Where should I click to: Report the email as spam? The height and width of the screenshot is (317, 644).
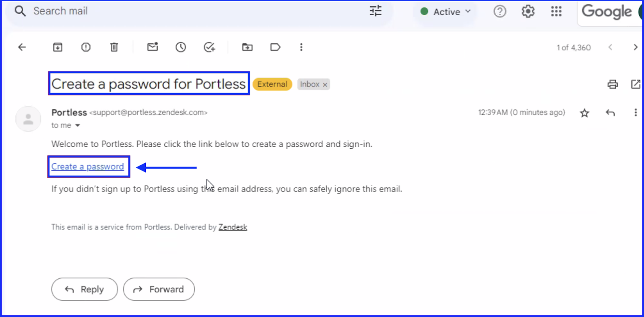[x=86, y=47]
